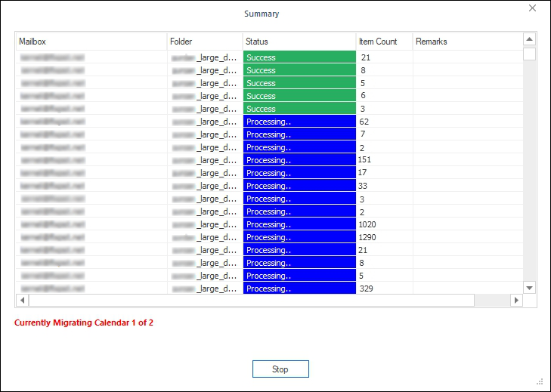Click the item count value 151
The height and width of the screenshot is (392, 551).
(364, 160)
